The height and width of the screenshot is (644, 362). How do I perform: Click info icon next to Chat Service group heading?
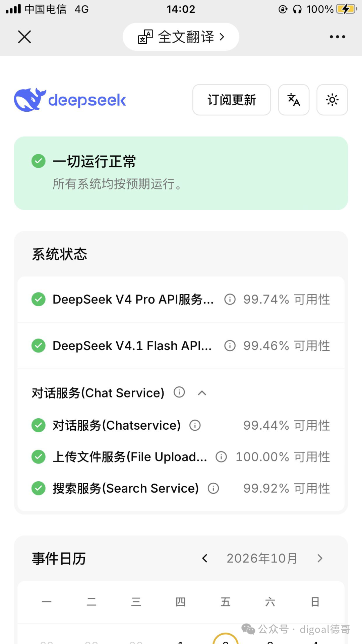179,392
